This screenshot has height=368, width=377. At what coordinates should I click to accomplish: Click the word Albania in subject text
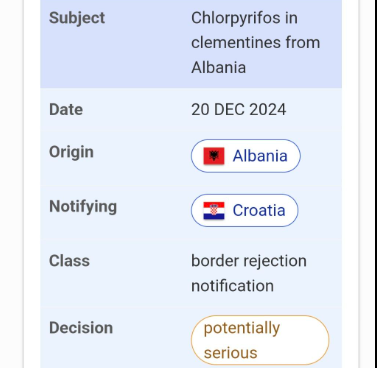[218, 67]
